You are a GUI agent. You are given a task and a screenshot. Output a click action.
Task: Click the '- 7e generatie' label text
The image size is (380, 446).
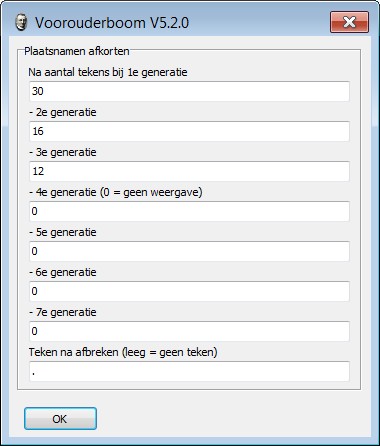pyautogui.click(x=63, y=312)
